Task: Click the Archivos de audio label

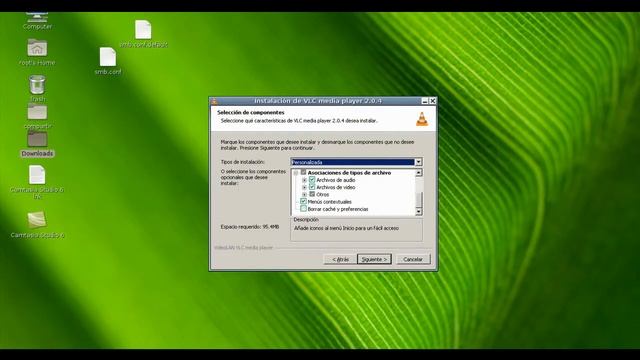Action: (x=336, y=180)
